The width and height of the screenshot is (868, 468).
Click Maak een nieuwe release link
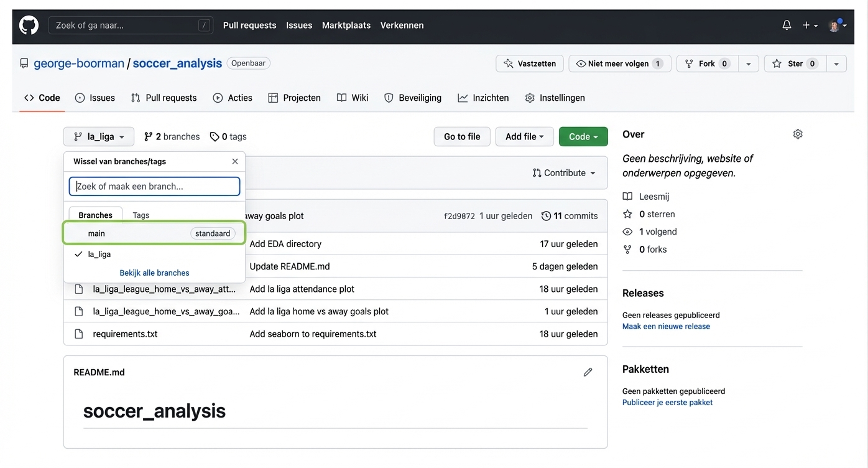(666, 326)
